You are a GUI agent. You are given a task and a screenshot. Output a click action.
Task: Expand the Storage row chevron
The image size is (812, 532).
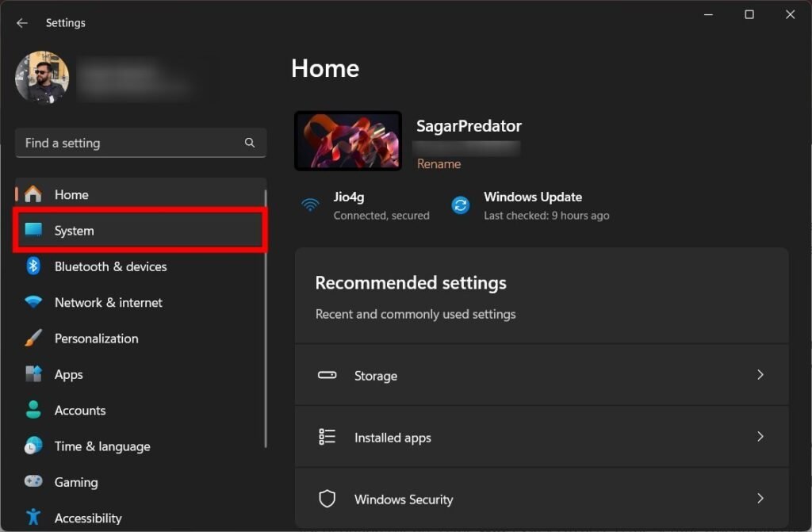click(760, 374)
